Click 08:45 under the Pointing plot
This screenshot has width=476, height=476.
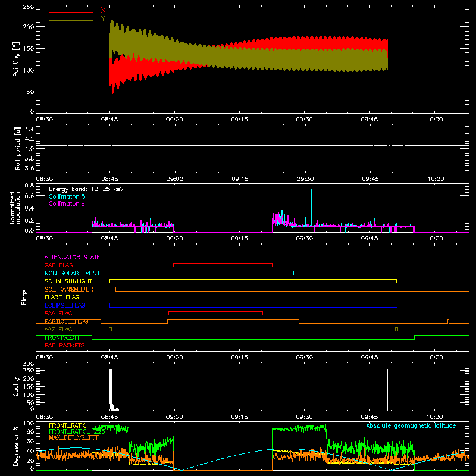tap(109, 120)
